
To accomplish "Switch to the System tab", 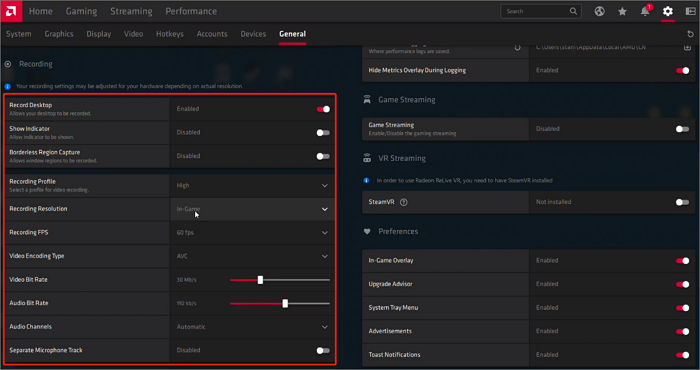I will point(19,34).
